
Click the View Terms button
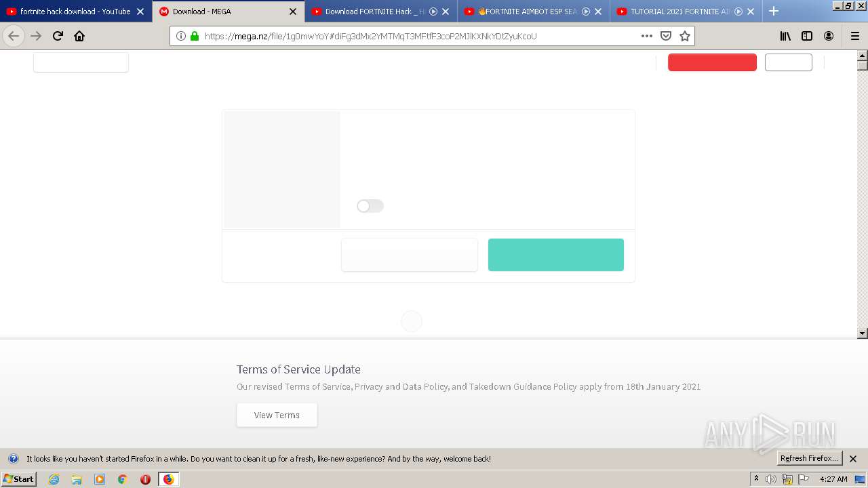click(277, 415)
